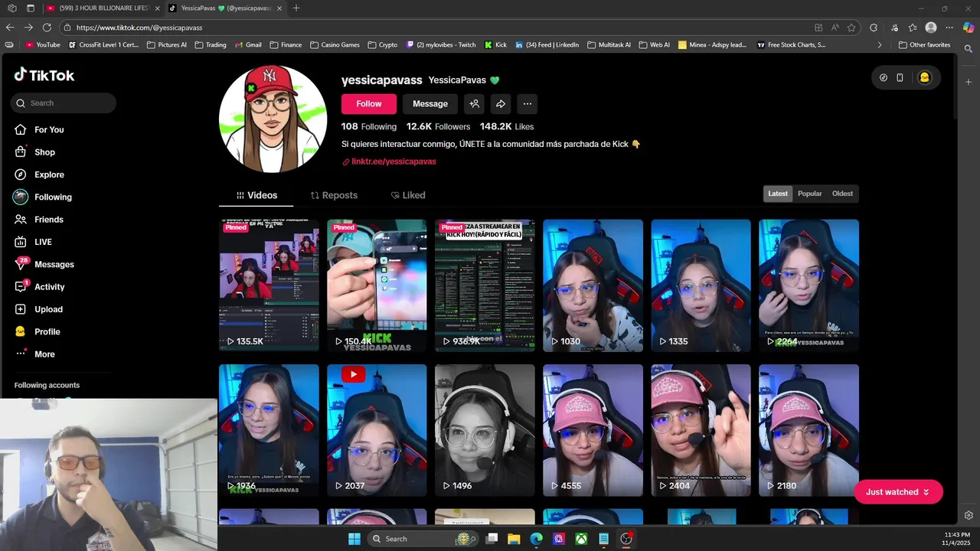Open the grayscale video with 1496 views

[485, 430]
